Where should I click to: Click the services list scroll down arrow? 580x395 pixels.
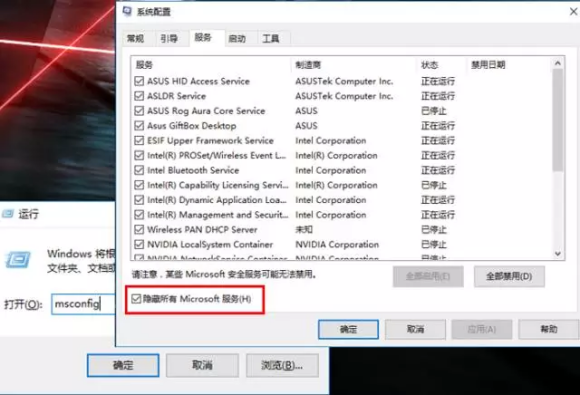click(x=558, y=254)
